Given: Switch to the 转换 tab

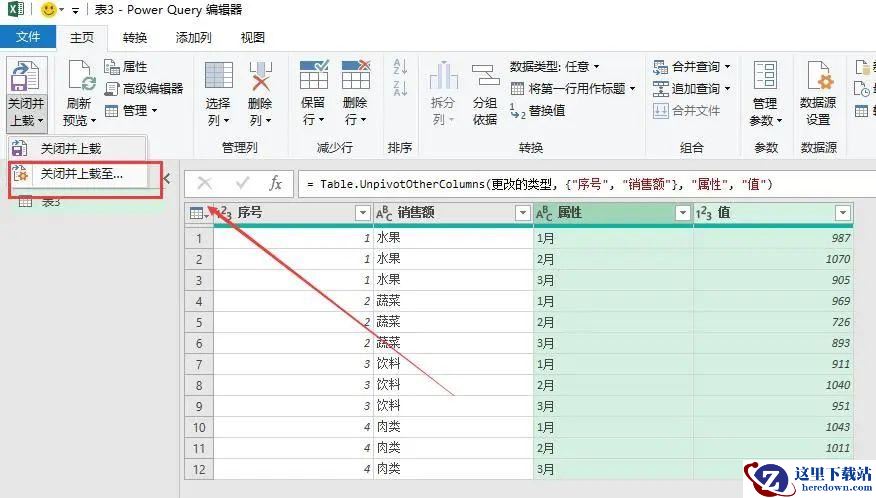Looking at the screenshot, I should point(135,37).
